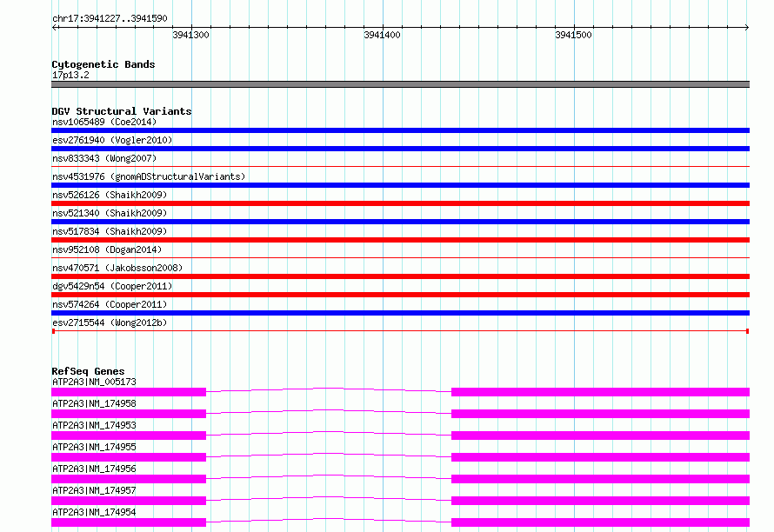Open the Cytogenetic Bands track title

coord(103,64)
